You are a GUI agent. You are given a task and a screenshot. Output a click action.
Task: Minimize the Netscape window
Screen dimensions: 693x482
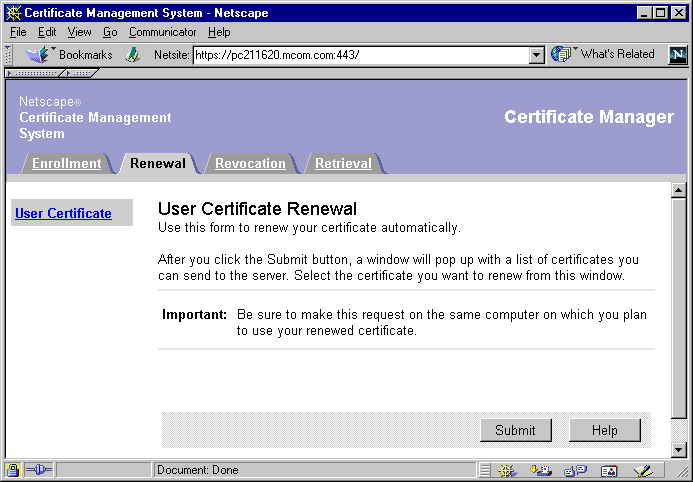click(644, 13)
